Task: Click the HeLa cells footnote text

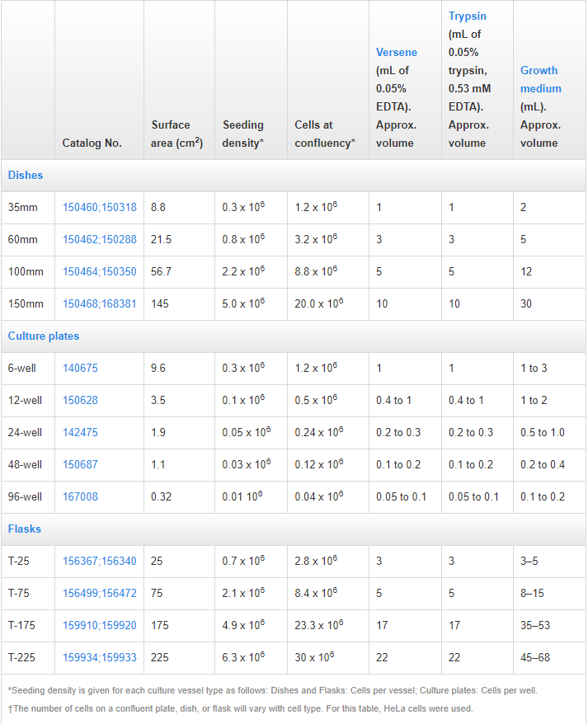Action: click(x=241, y=708)
